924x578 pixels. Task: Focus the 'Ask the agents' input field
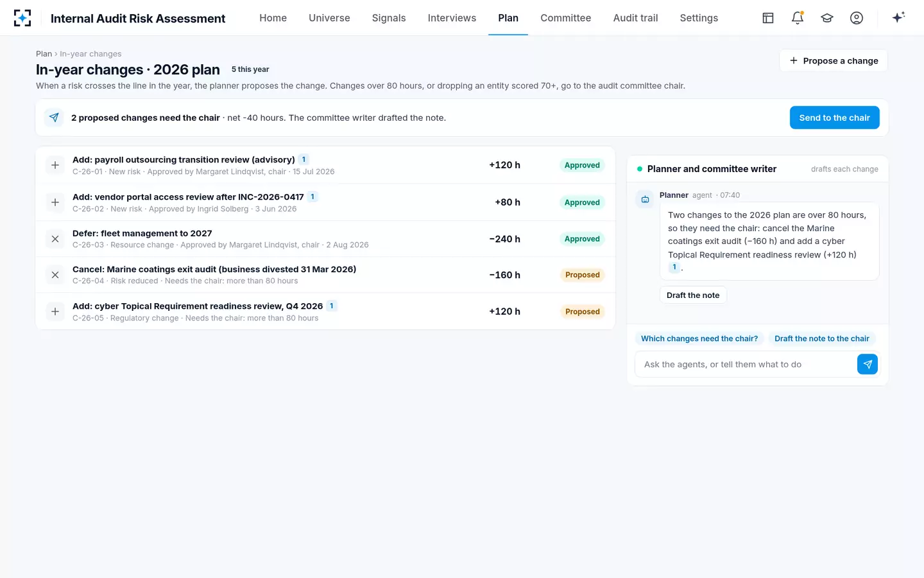coord(746,364)
